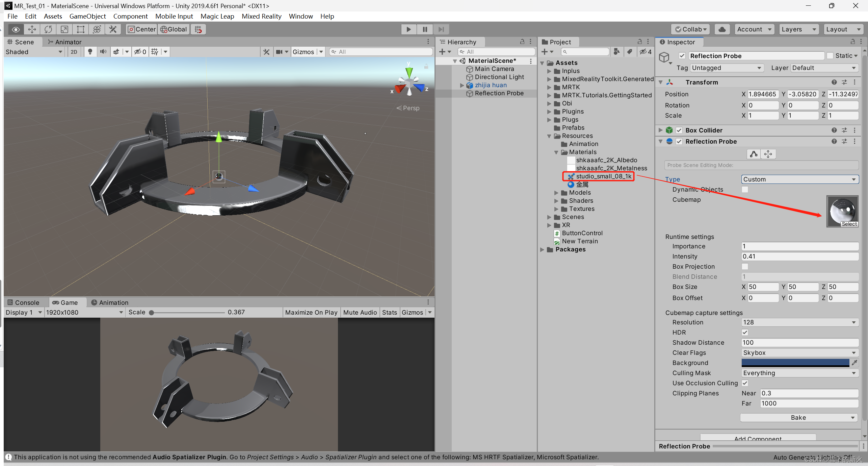
Task: Open custom editor tools wrench icon
Action: pyautogui.click(x=113, y=29)
